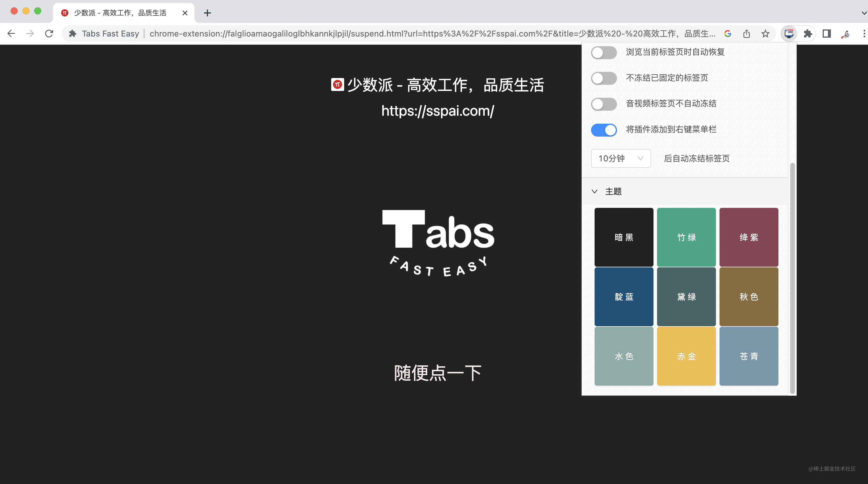Go back using the browser back arrow
Screen dimensions: 868x484
(11, 33)
